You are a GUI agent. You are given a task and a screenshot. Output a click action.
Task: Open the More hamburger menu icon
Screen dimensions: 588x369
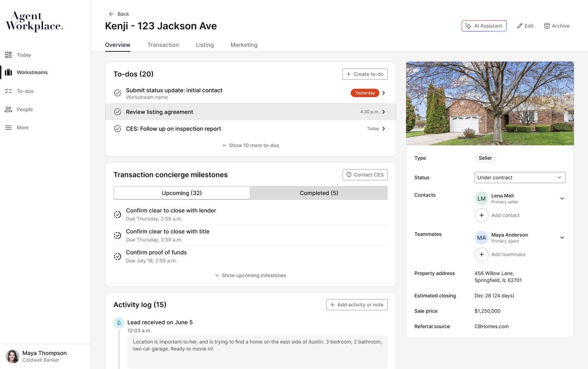[8, 128]
